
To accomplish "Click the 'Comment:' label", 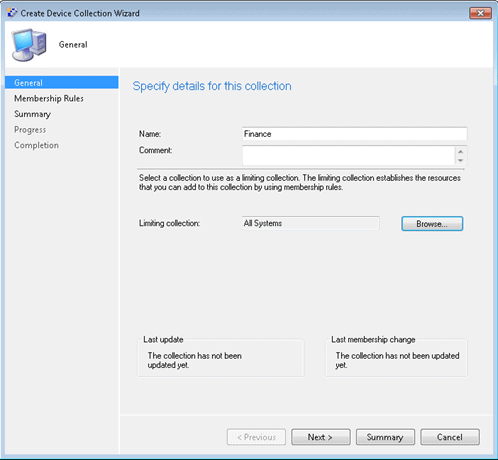I will tap(156, 150).
